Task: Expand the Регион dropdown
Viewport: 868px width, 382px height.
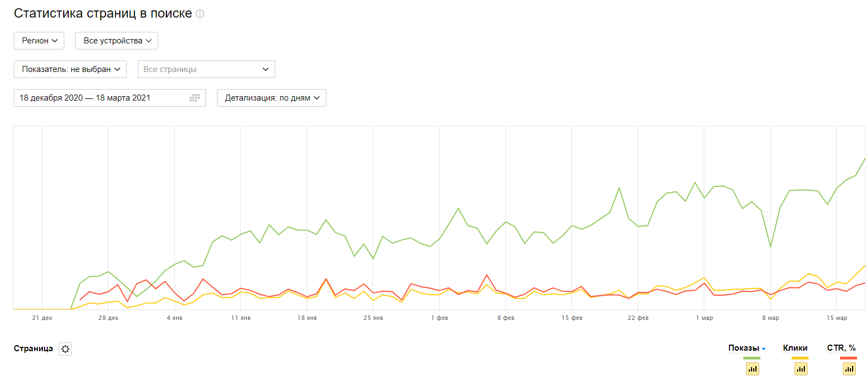Action: pos(39,41)
